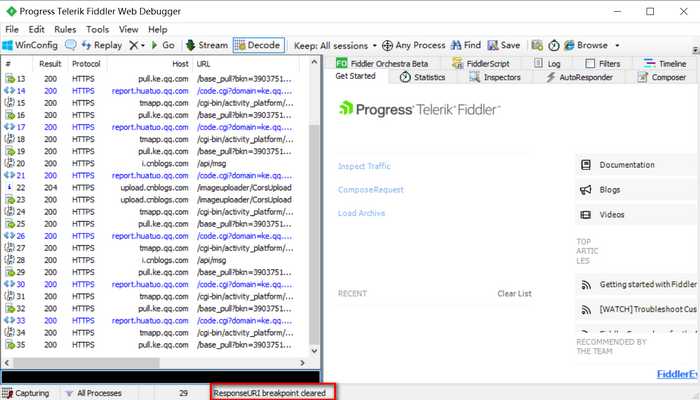Click the Go resume button
700x400 pixels.
click(x=163, y=45)
